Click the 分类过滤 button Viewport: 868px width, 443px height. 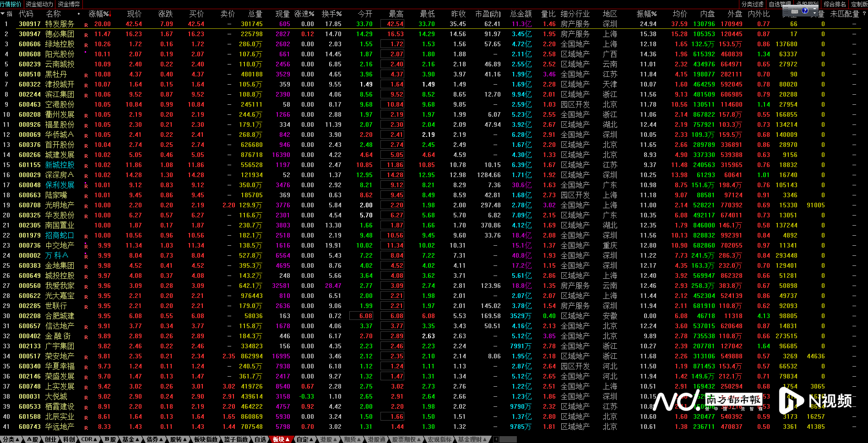[x=753, y=4]
